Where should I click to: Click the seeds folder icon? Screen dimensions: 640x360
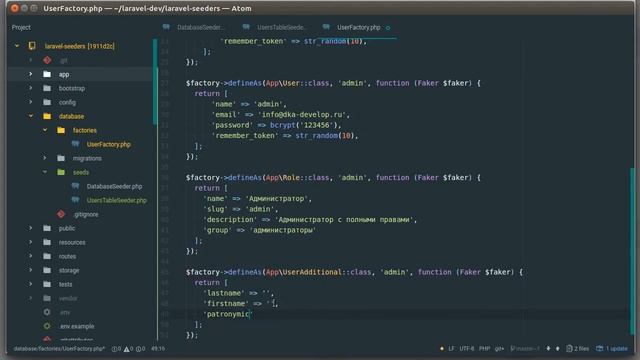click(61, 172)
